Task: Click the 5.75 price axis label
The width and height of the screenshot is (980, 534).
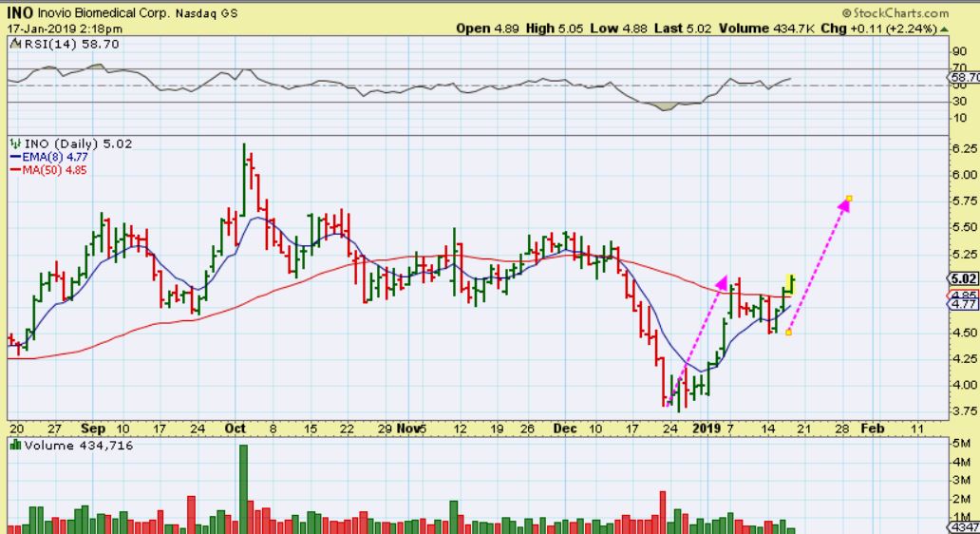Action: [x=965, y=200]
